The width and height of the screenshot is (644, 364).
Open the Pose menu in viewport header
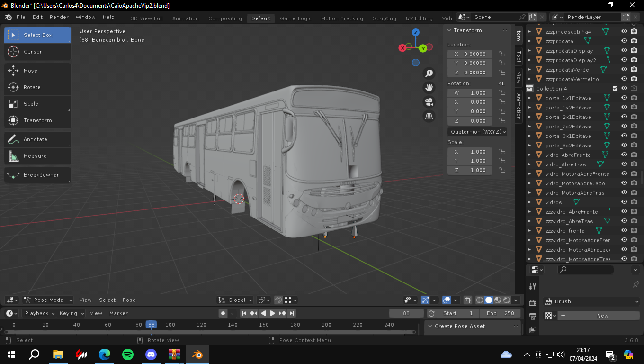[129, 300]
